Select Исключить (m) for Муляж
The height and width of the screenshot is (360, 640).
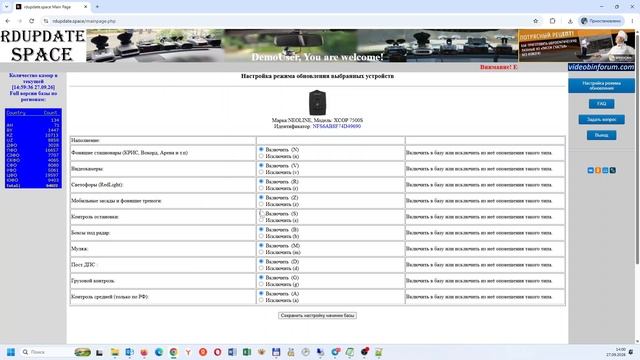261,252
